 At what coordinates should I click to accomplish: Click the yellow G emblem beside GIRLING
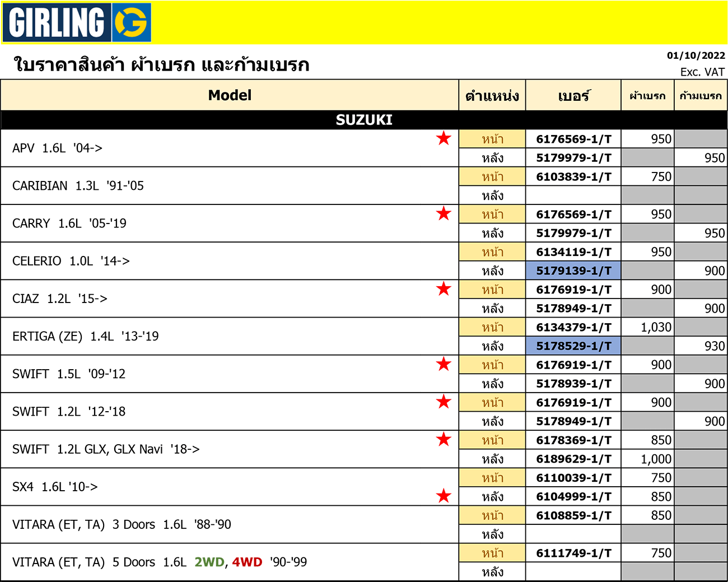click(131, 22)
